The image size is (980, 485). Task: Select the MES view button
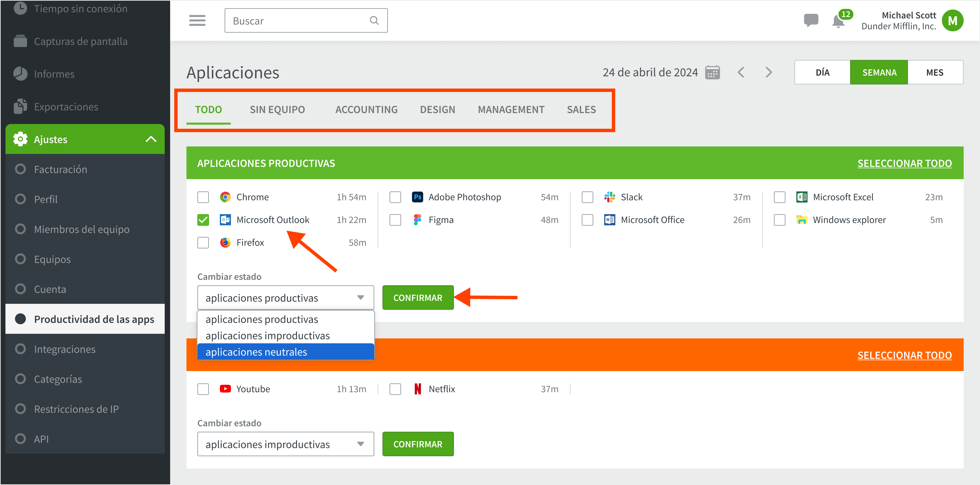coord(935,72)
